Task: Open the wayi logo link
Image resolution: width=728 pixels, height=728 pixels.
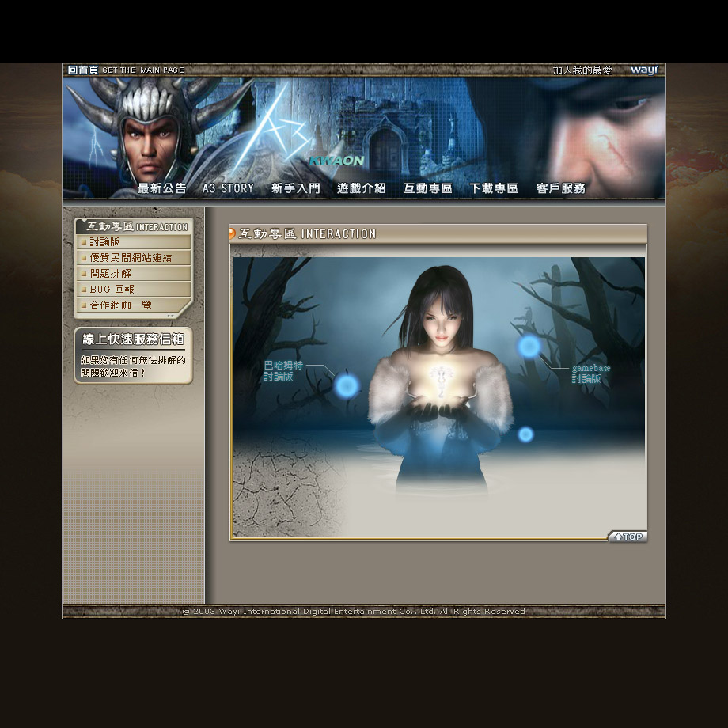Action: click(644, 70)
